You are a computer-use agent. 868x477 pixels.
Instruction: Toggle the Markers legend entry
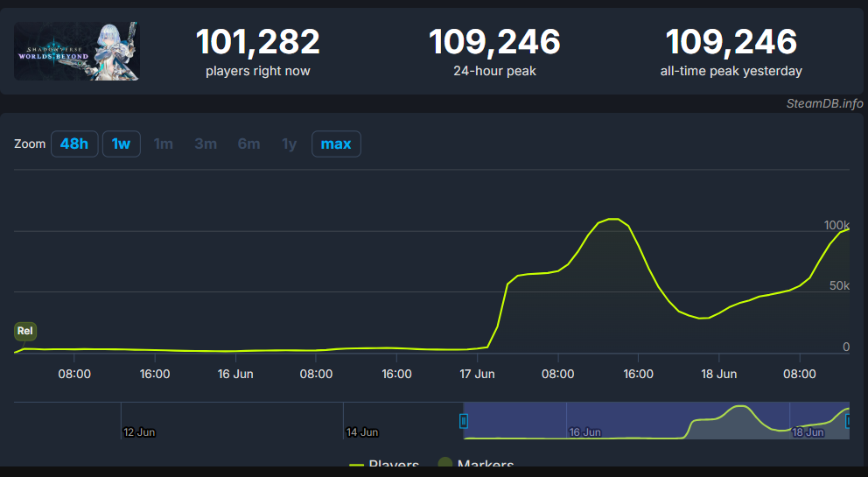click(x=476, y=465)
